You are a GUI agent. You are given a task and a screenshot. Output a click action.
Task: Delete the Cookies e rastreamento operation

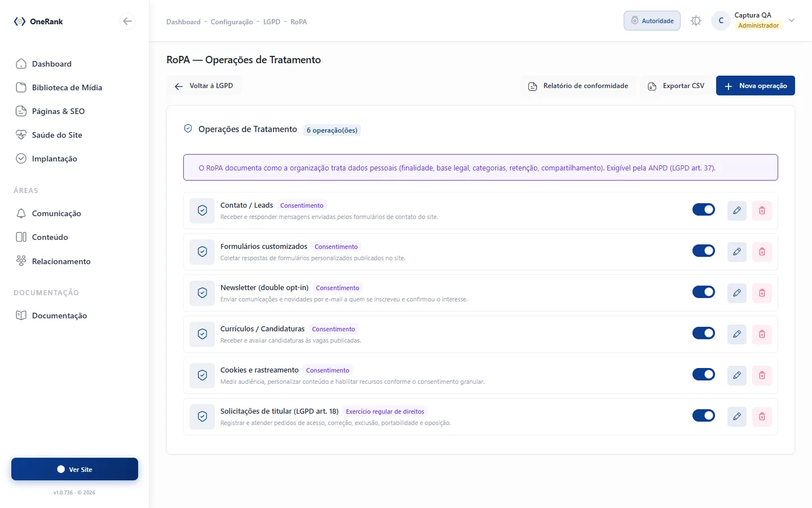(x=762, y=375)
